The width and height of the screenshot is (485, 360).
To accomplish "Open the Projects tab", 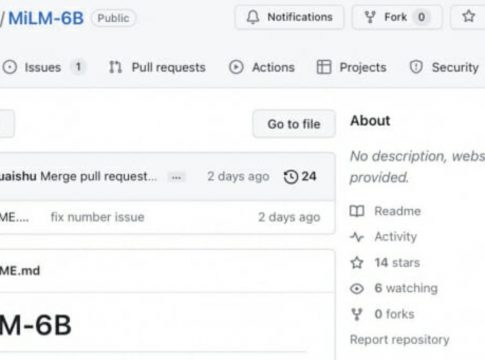I will [x=352, y=67].
